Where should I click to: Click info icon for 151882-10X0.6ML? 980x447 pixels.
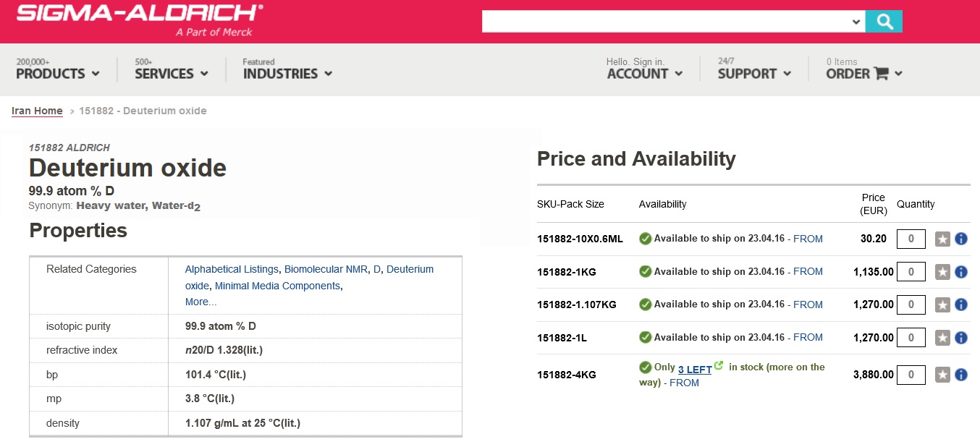[x=961, y=239]
